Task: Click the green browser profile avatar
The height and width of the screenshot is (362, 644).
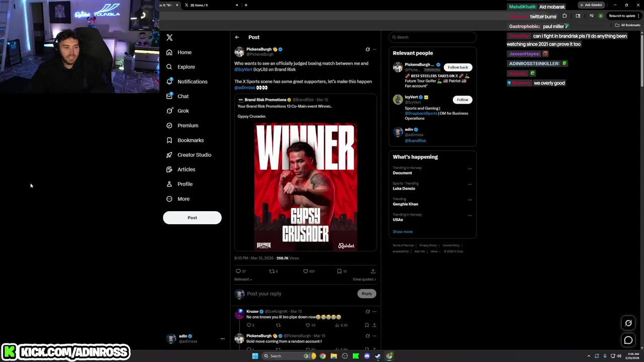Action: click(600, 16)
